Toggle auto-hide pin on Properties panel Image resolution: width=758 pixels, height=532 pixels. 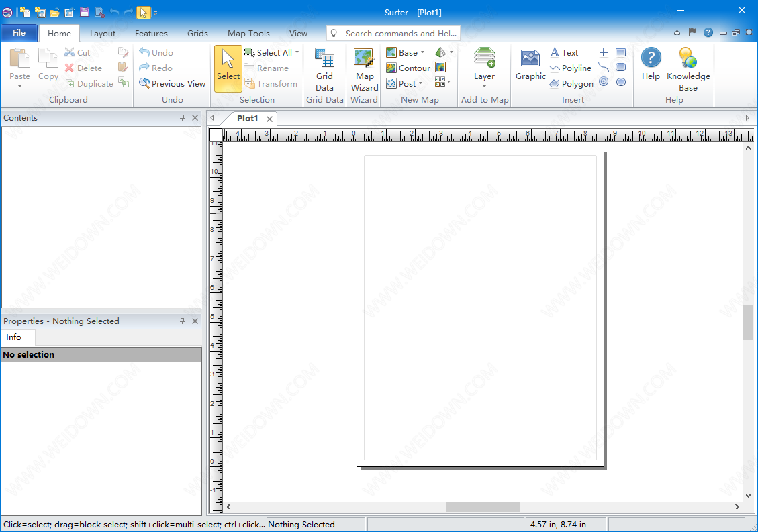[182, 321]
